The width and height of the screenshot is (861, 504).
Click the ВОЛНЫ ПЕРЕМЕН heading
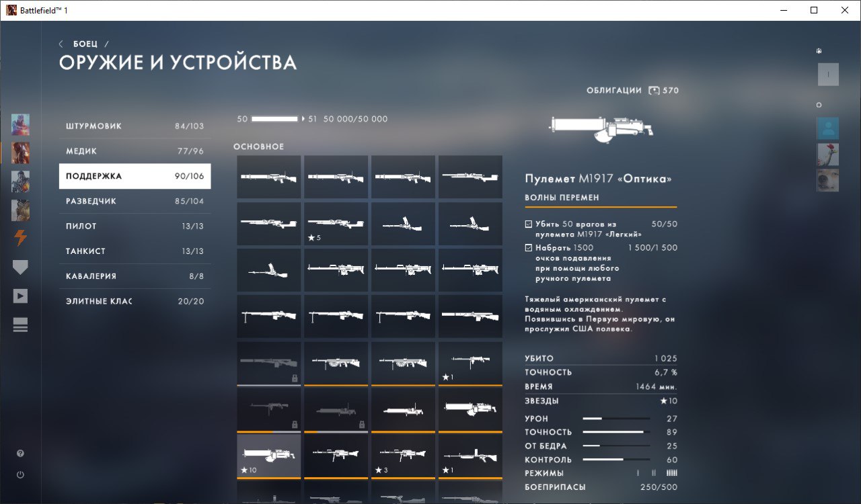click(562, 198)
